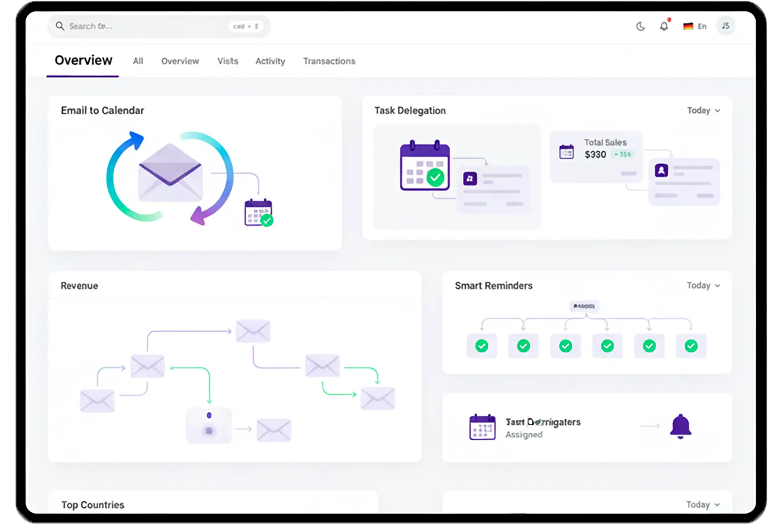Click the calendar icon next to Total Sales
Image resolution: width=779 pixels, height=532 pixels.
click(x=566, y=152)
